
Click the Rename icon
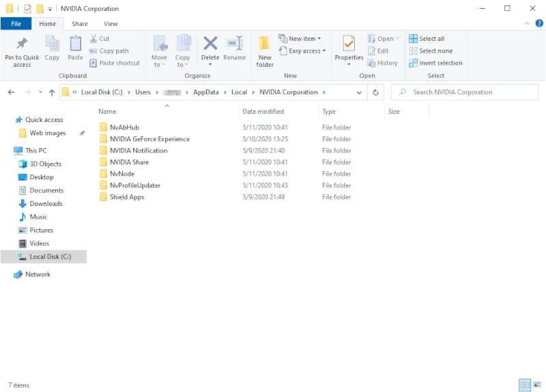tap(235, 44)
